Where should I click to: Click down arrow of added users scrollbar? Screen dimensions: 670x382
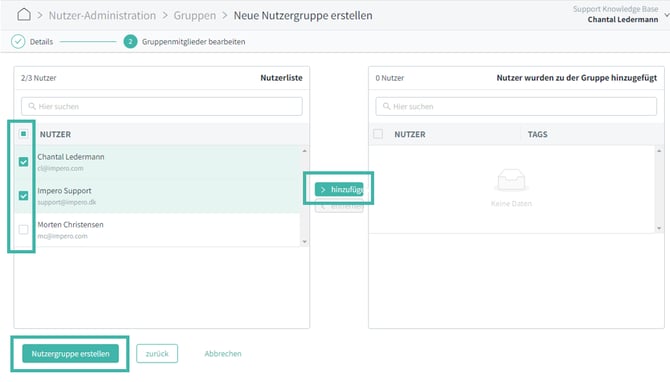[659, 228]
